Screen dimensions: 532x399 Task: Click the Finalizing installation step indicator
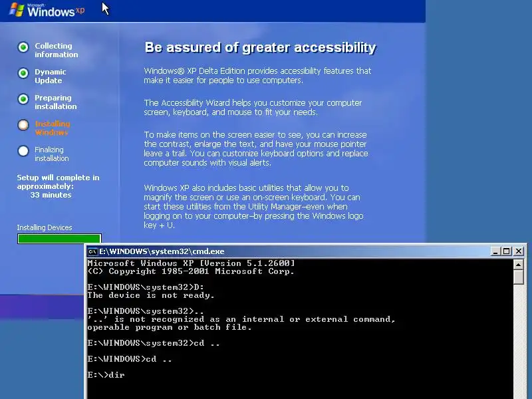[23, 151]
